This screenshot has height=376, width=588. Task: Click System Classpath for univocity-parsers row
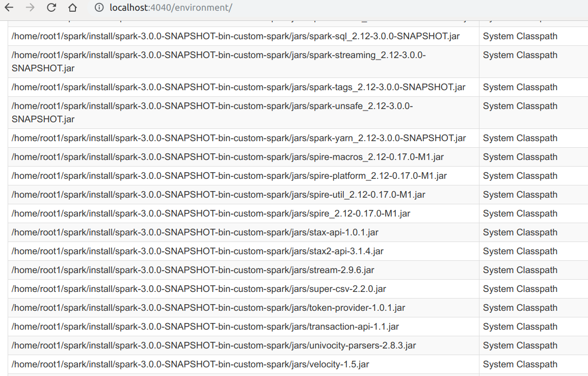pyautogui.click(x=520, y=345)
